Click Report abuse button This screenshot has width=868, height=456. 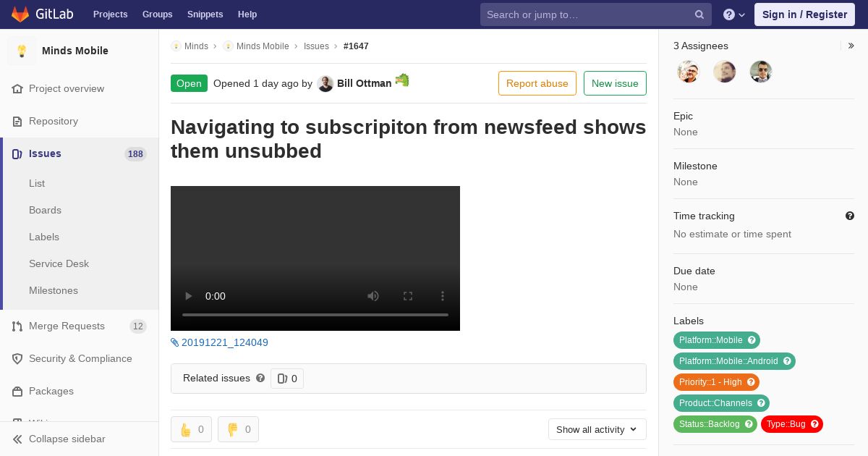537,83
